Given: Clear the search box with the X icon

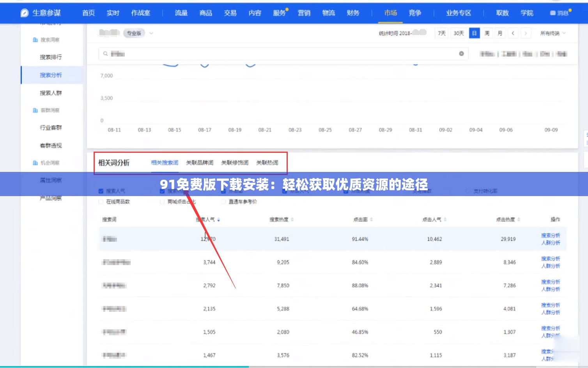Looking at the screenshot, I should click(461, 53).
